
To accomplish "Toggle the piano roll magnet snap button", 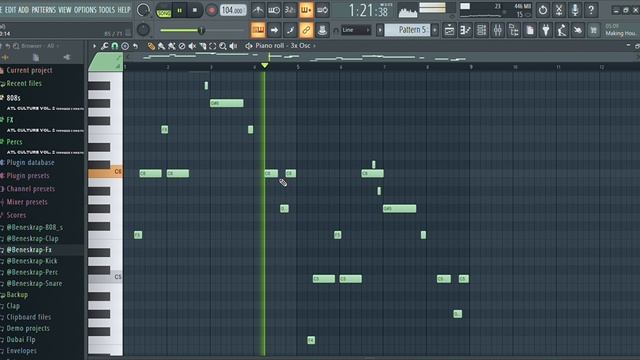I will click(x=115, y=46).
